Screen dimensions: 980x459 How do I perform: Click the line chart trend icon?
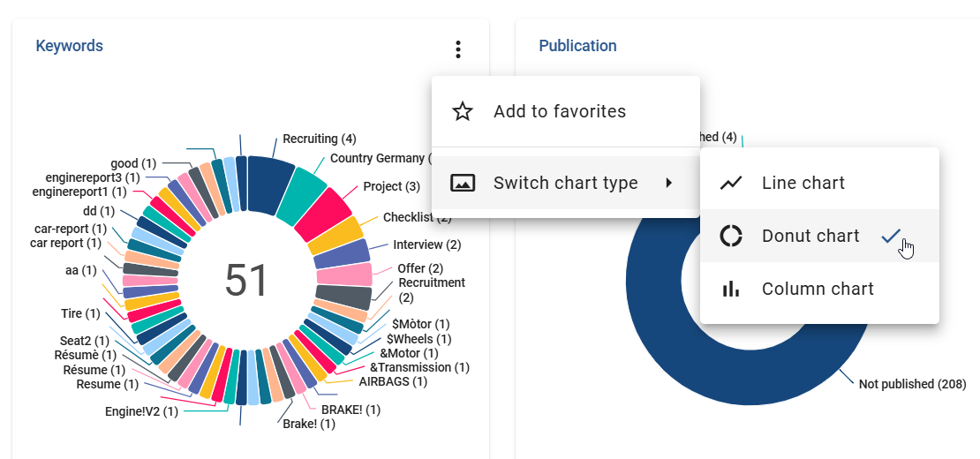[731, 183]
